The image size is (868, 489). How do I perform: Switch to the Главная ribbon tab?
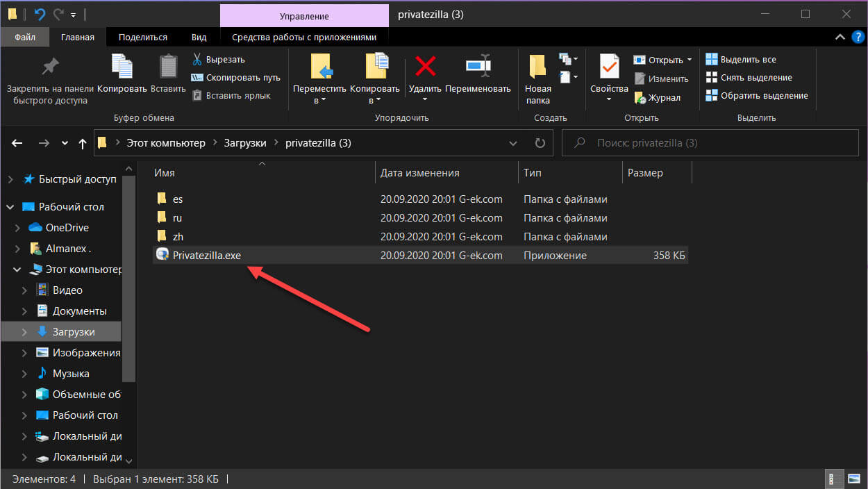[x=77, y=37]
